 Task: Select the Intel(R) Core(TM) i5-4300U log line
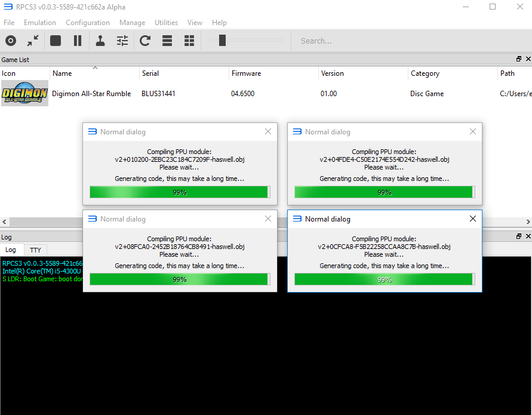click(x=42, y=271)
